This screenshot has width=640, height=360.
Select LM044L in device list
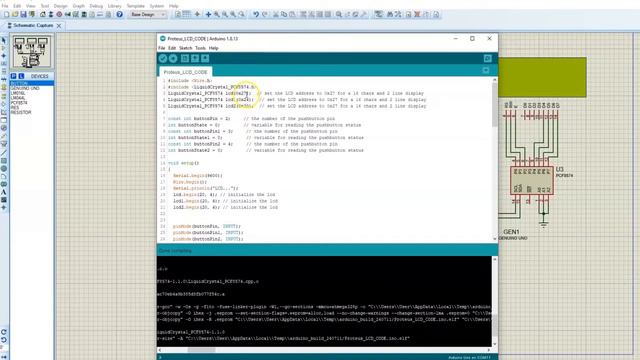pos(18,98)
